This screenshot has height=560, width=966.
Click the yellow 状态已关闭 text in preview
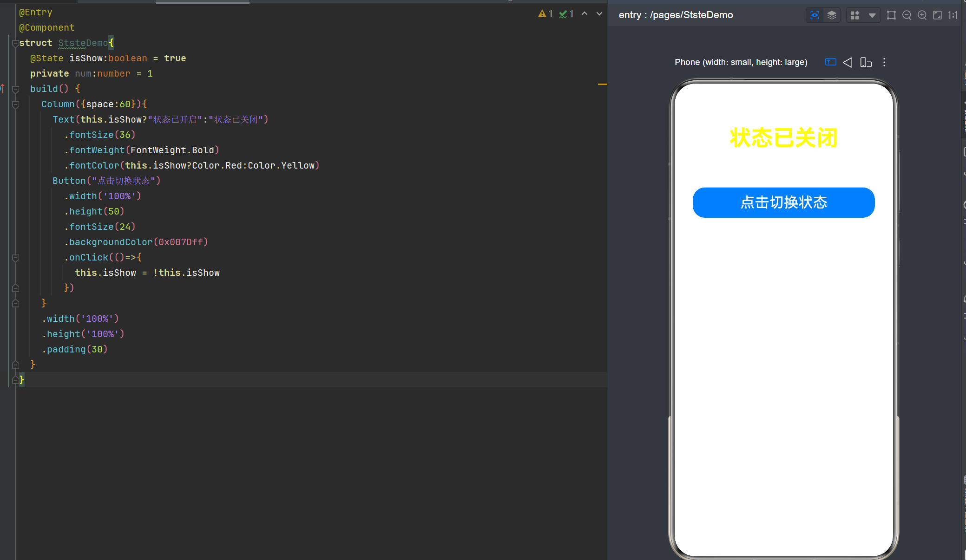[784, 138]
